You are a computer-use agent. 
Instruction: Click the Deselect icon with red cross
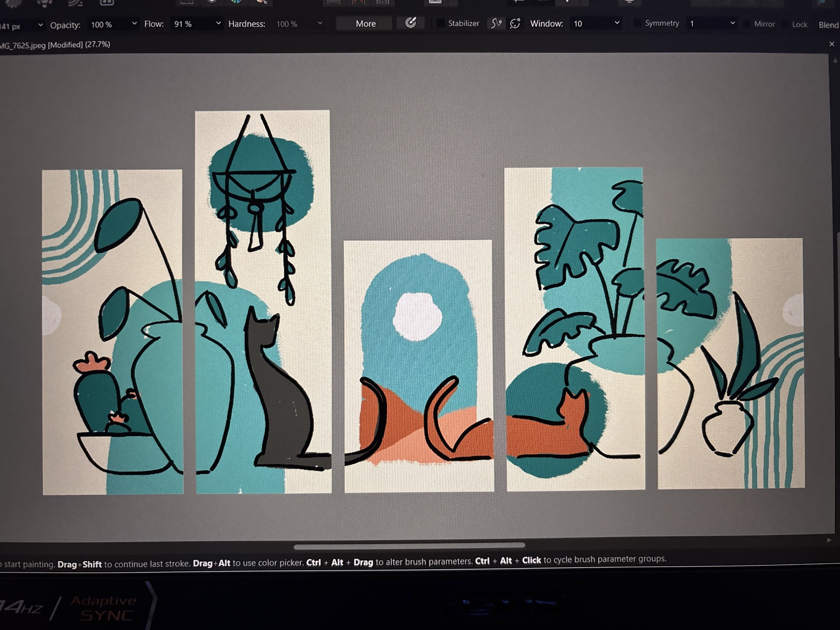[358, 2]
